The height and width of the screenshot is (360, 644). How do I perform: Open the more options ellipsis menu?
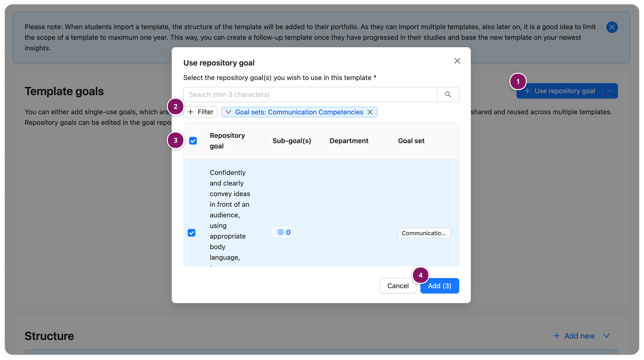click(x=610, y=91)
